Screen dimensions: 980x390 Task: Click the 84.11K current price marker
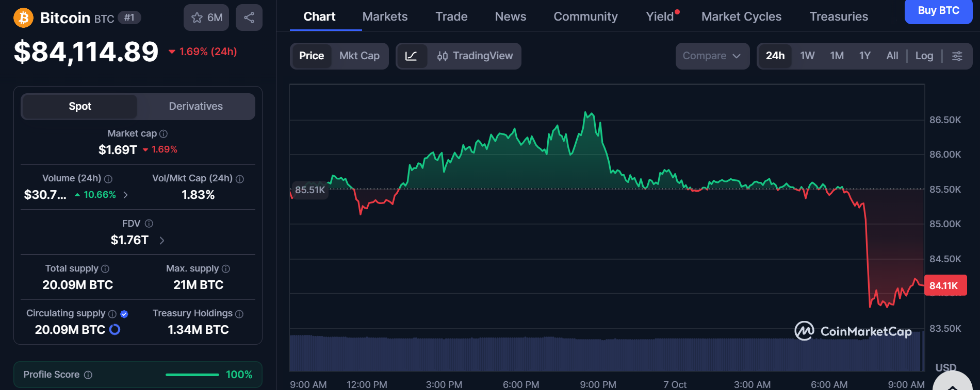pyautogui.click(x=945, y=285)
